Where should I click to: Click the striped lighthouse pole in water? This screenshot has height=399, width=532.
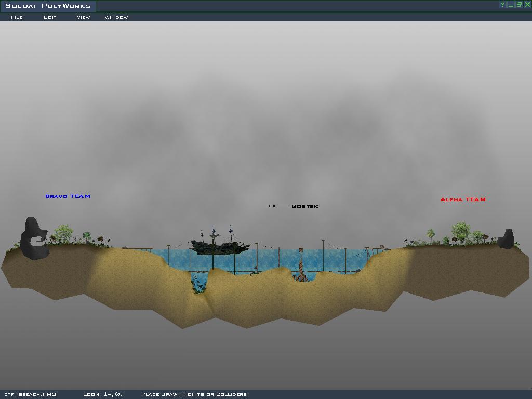301,264
